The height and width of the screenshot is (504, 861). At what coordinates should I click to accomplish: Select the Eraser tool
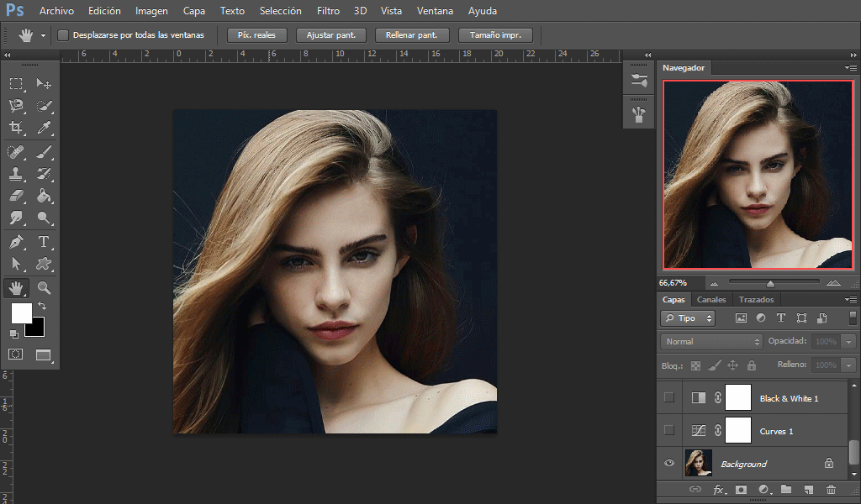tap(16, 196)
